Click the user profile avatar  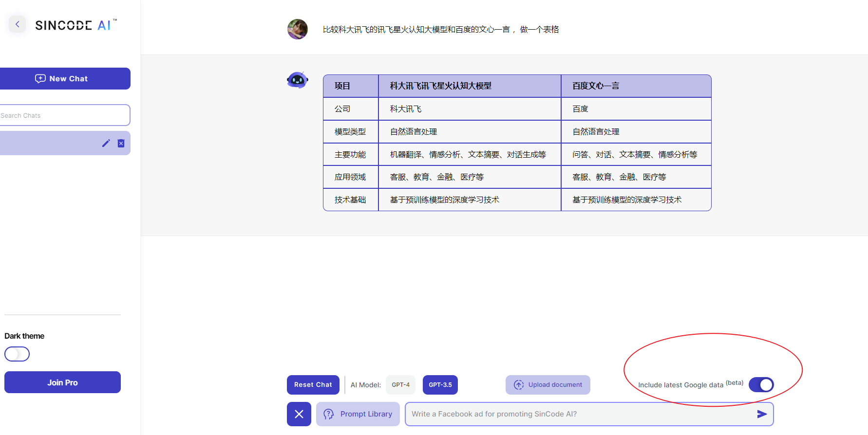coord(298,29)
